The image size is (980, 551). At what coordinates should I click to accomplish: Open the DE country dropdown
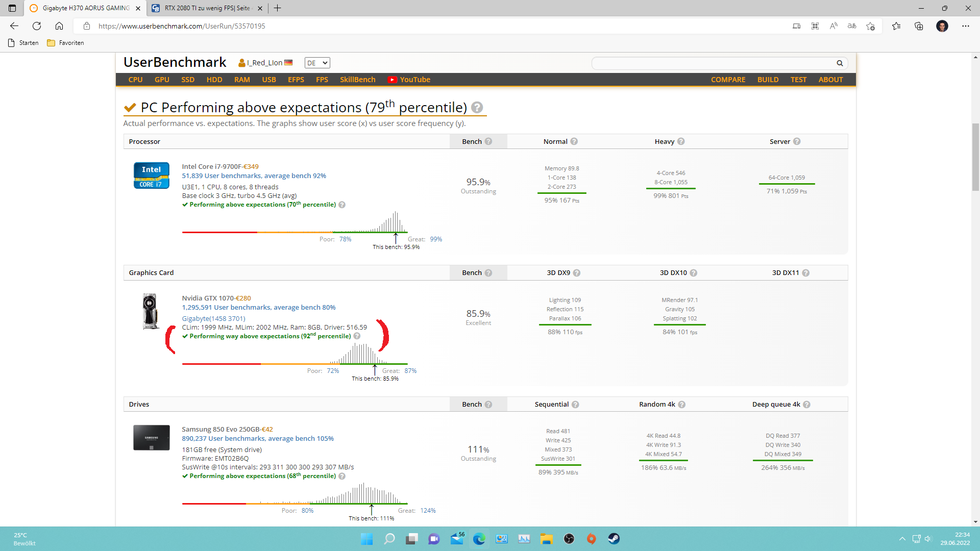pos(317,63)
